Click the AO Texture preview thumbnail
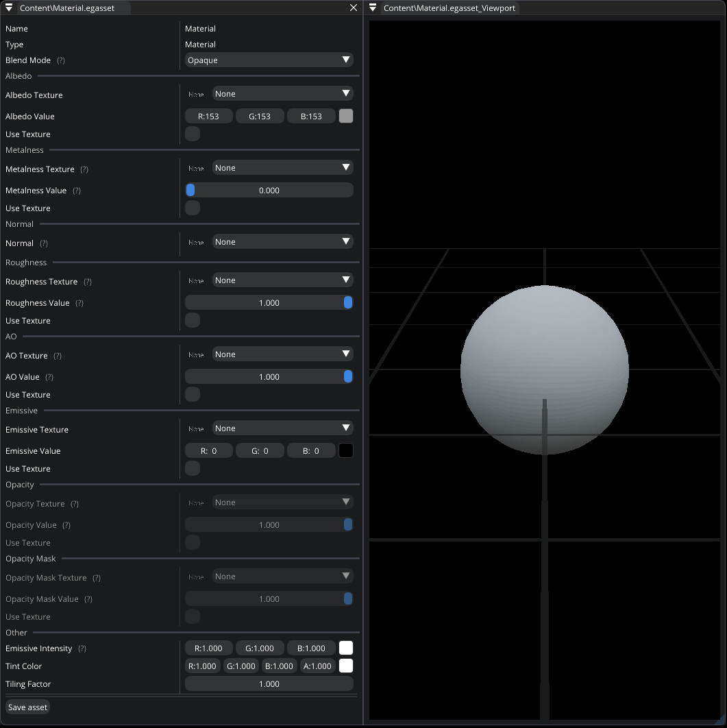727x728 pixels. [x=196, y=354]
